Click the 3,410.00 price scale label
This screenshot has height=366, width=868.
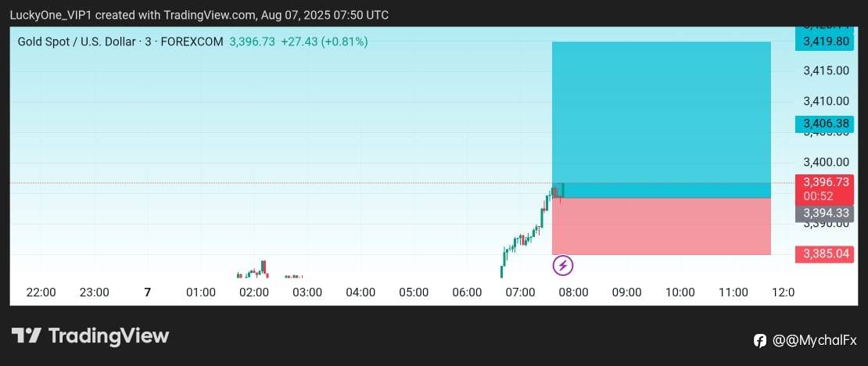pos(826,101)
